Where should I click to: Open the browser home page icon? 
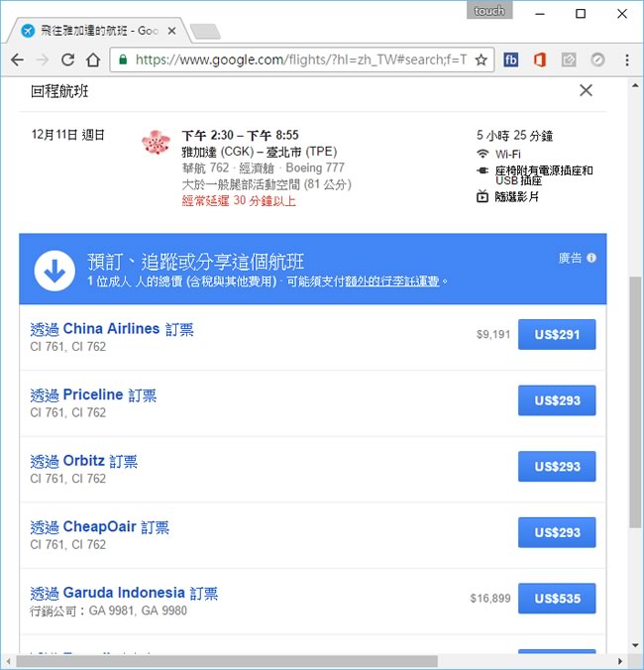pyautogui.click(x=93, y=59)
